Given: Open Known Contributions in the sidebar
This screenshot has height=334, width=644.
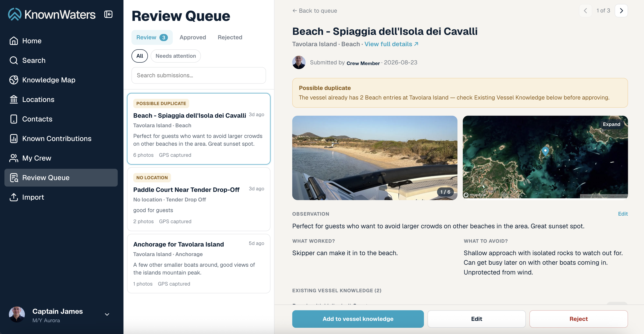Looking at the screenshot, I should point(61,139).
